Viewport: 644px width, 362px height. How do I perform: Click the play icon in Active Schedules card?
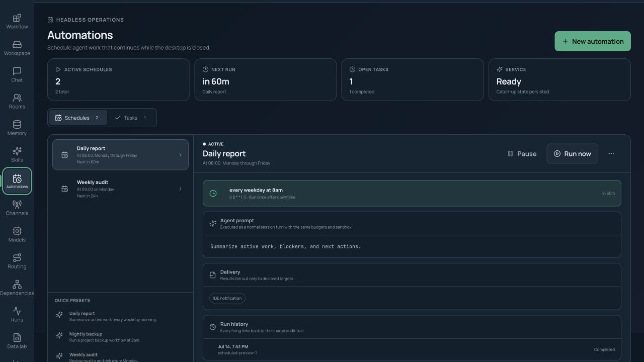point(58,69)
